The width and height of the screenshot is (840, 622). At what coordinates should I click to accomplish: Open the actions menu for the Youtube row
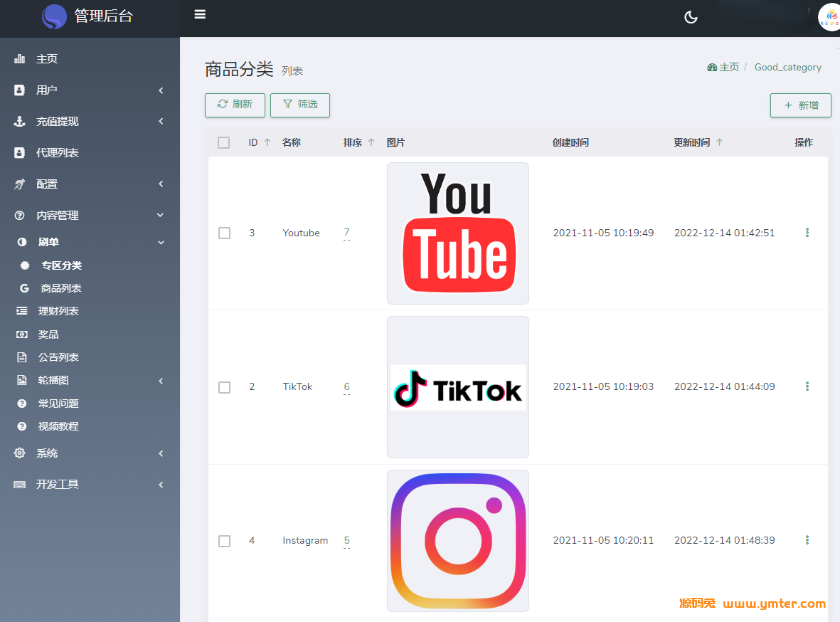click(x=807, y=233)
